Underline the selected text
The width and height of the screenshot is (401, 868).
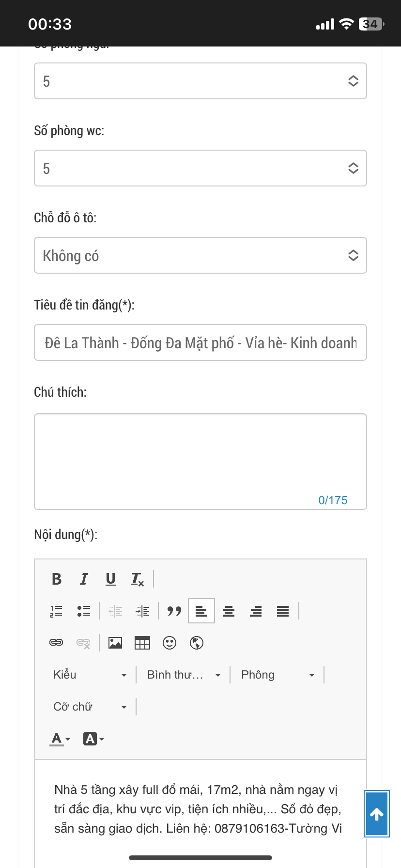pos(111,579)
